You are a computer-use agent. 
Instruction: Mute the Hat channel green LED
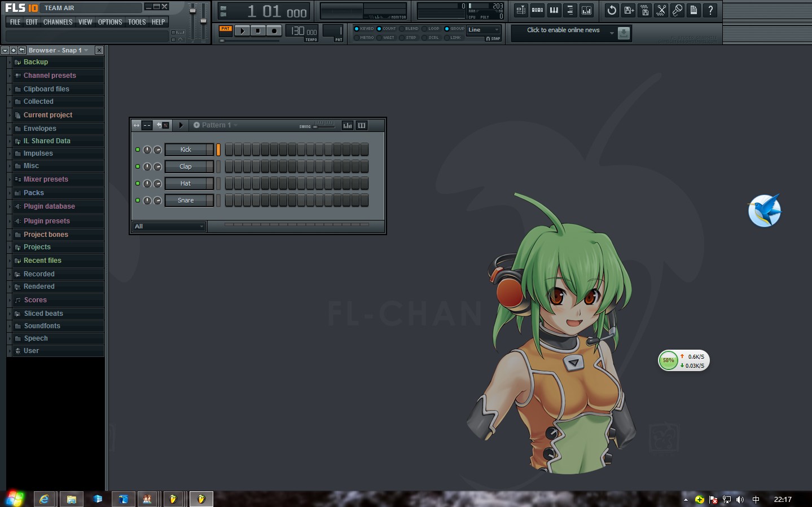pyautogui.click(x=138, y=183)
